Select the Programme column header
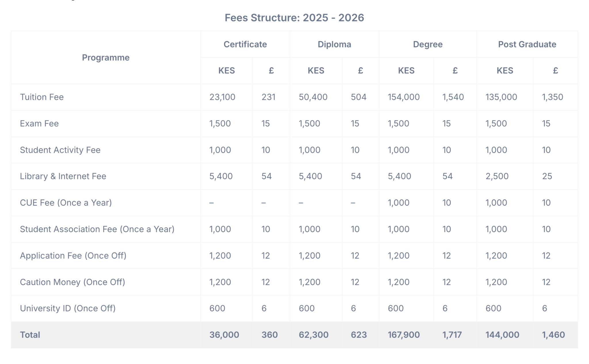Image resolution: width=589 pixels, height=364 pixels. [105, 58]
